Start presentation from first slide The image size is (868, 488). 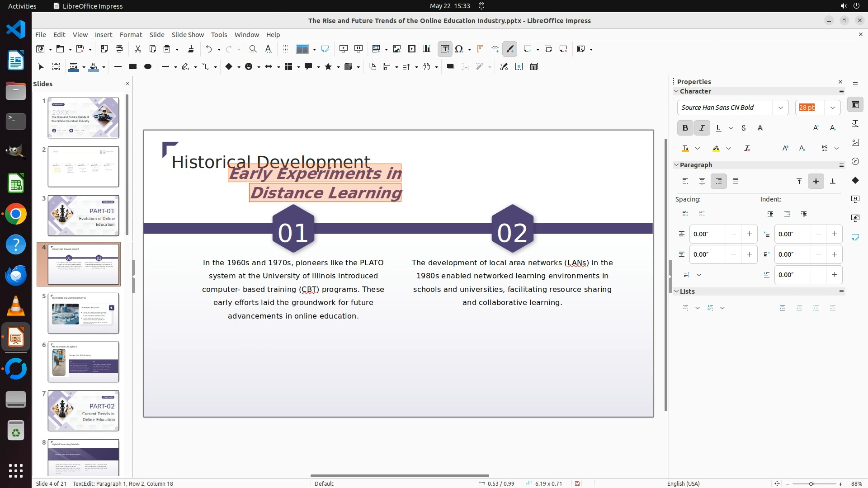(x=344, y=49)
